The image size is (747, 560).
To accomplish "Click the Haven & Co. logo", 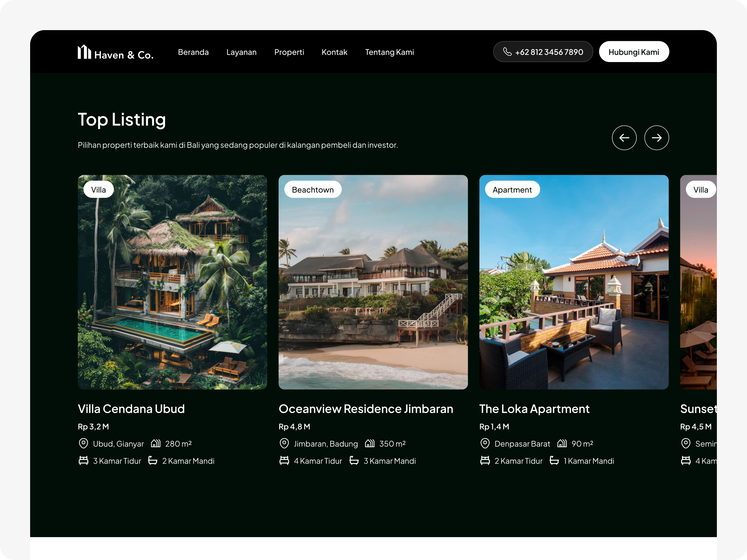I will pos(115,52).
